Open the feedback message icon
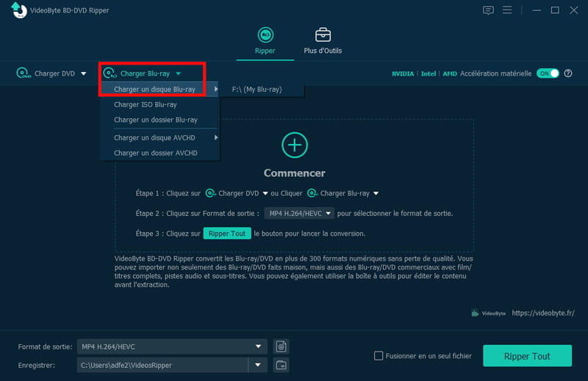This screenshot has width=588, height=381. (x=488, y=10)
